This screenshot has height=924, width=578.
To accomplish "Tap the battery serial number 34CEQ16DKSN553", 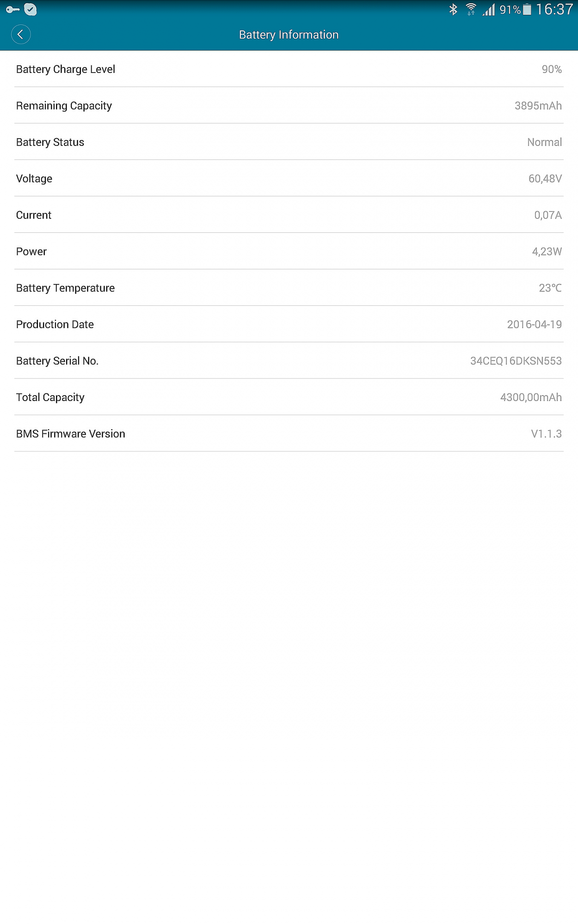I will coord(516,361).
